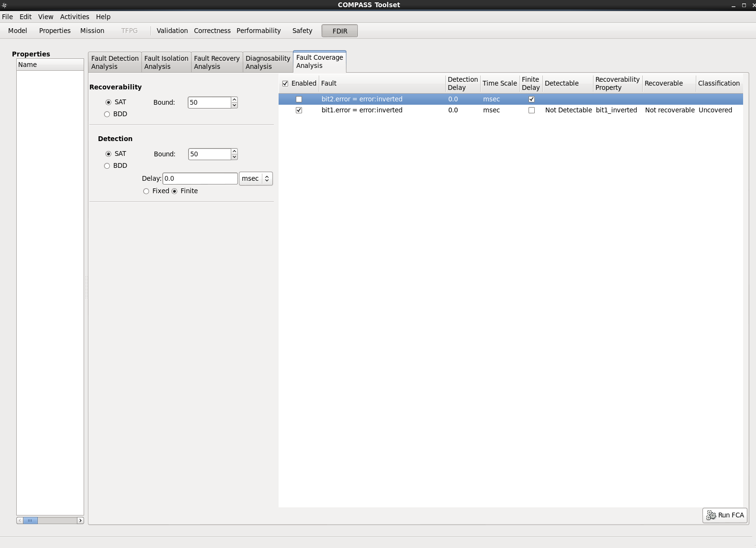Select the Fault Coverage Analysis tab

tap(320, 61)
